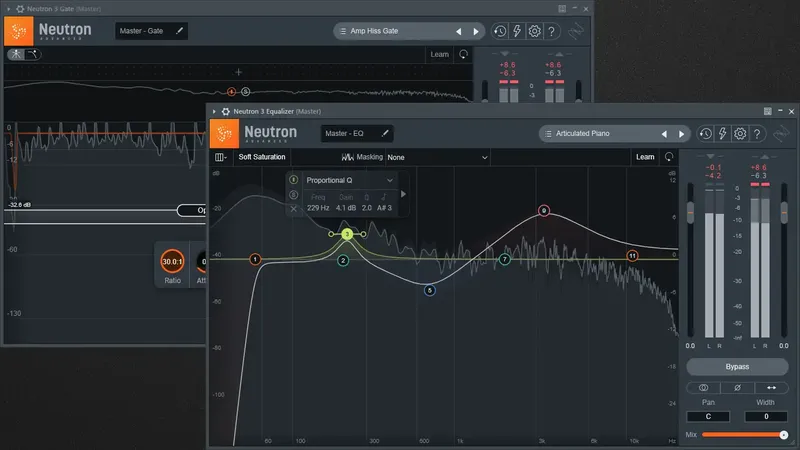Select EQ node 9
800x450 pixels.
[x=544, y=210]
